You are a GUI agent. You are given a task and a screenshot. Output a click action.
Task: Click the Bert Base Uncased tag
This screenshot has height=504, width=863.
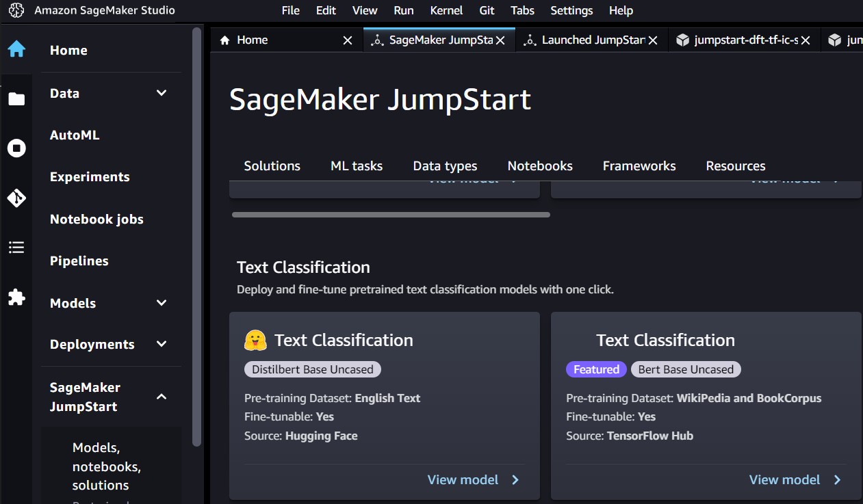tap(686, 369)
